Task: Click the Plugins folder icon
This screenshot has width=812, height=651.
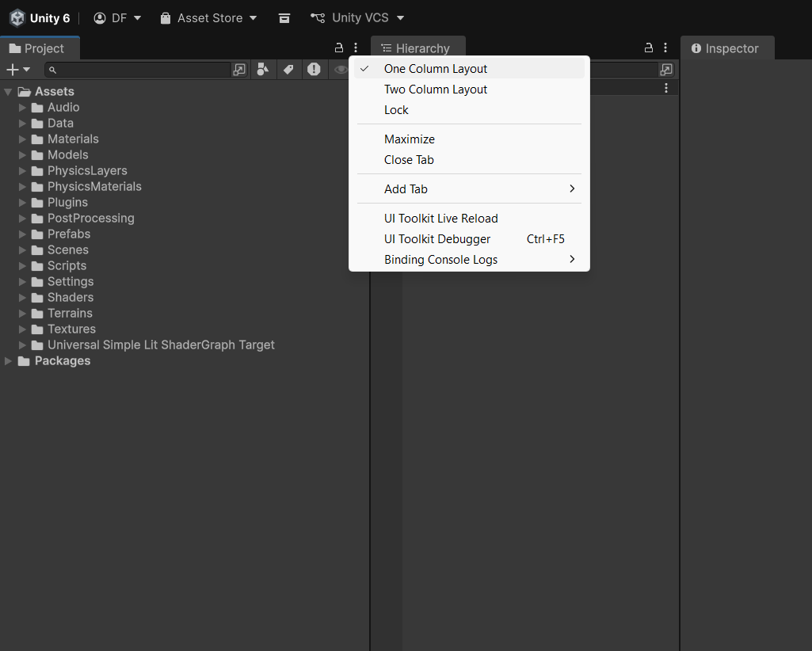Action: point(36,203)
